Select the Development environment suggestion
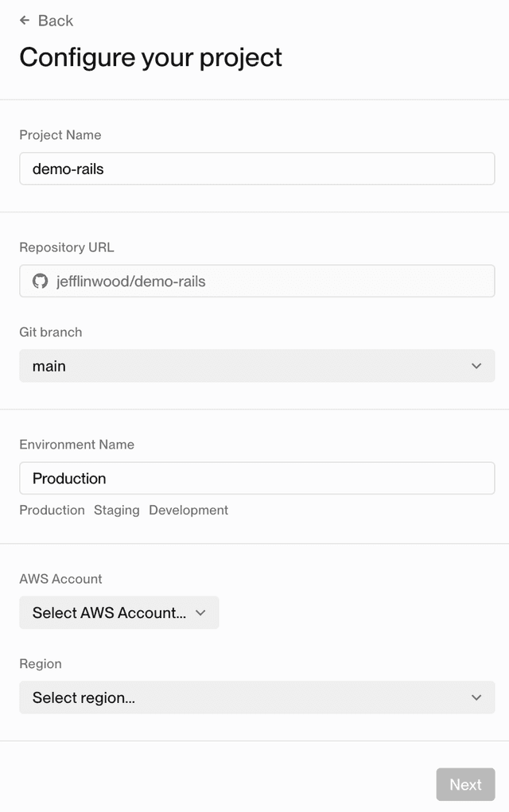The height and width of the screenshot is (812, 509). [x=188, y=510]
